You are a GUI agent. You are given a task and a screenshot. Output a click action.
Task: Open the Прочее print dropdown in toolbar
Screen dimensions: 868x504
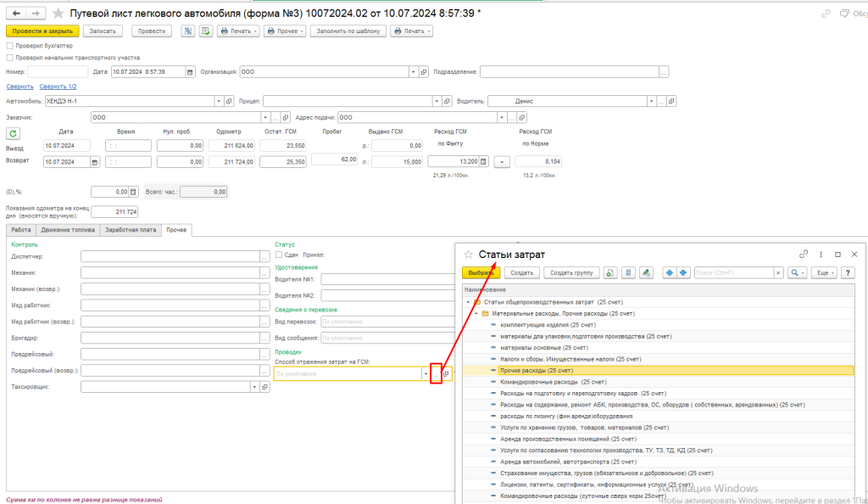click(x=285, y=31)
